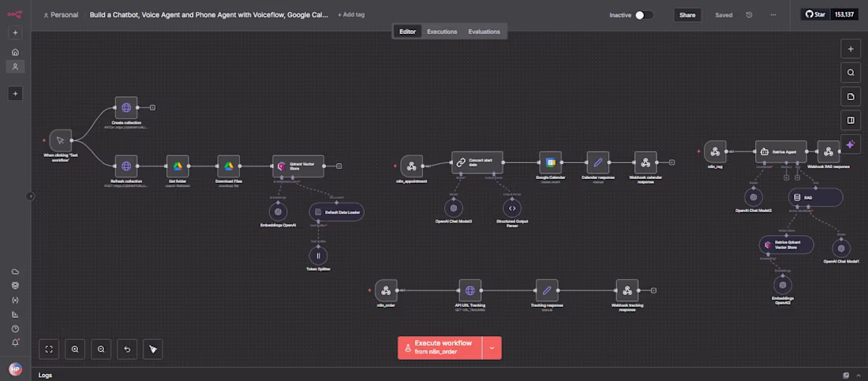This screenshot has width=868, height=381.
Task: Open the workflow history clock icon
Action: [x=749, y=15]
